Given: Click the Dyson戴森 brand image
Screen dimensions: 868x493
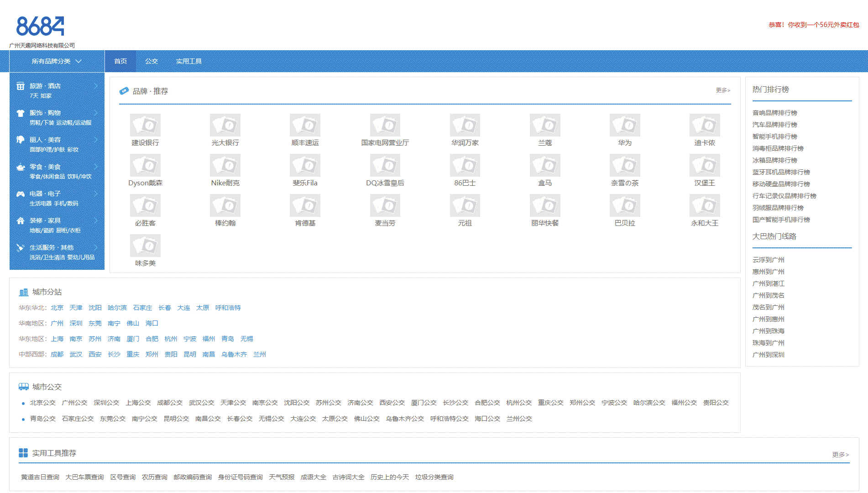Looking at the screenshot, I should point(145,165).
